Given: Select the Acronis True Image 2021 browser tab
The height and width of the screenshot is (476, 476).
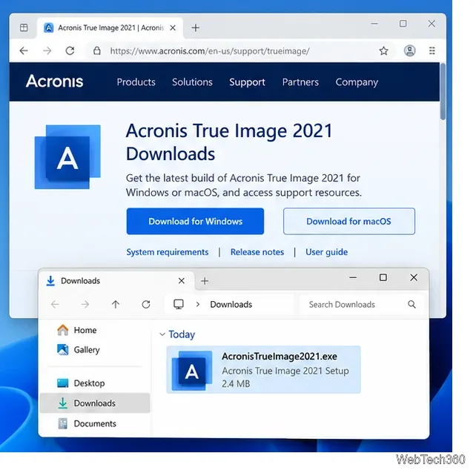Looking at the screenshot, I should 110,28.
